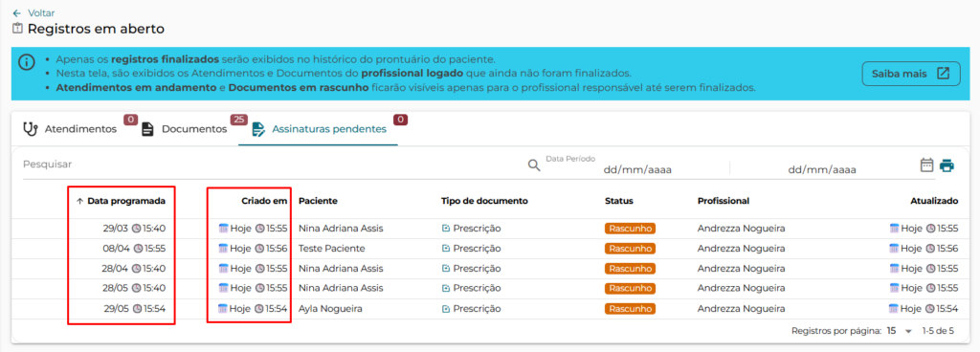Click Prescrição icon in the 29/03 row
Image resolution: width=980 pixels, height=352 pixels.
point(446,229)
